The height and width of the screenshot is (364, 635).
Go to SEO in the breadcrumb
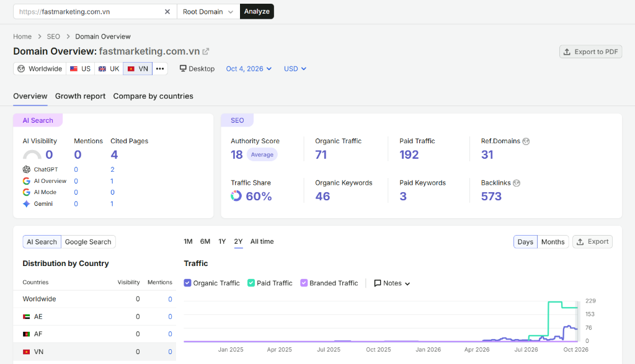pos(53,37)
